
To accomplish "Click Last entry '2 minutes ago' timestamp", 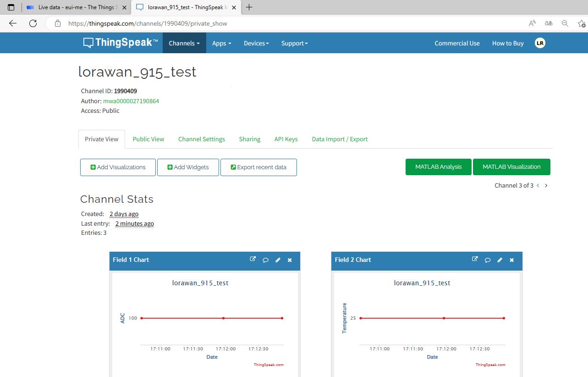I will point(134,223).
